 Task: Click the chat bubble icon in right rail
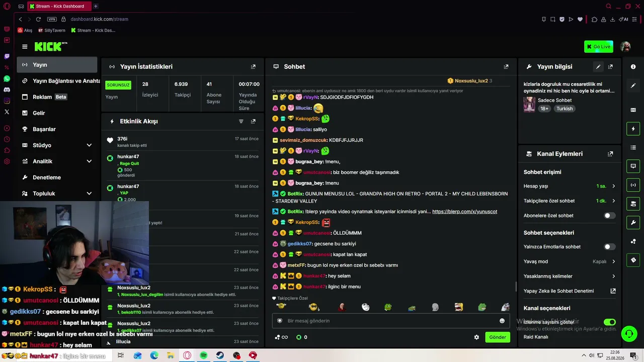(x=633, y=166)
